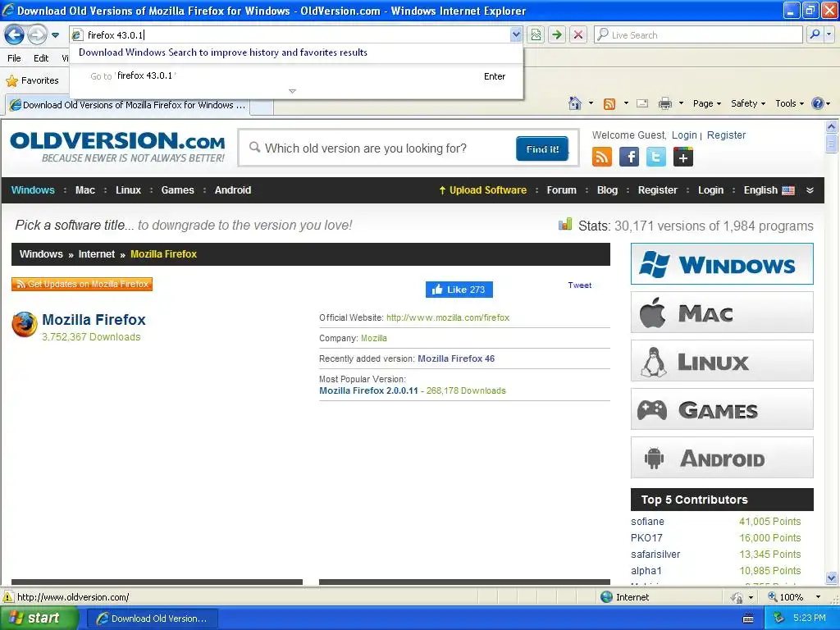Open the recent pages dropdown arrow
The image size is (840, 630).
pos(55,35)
